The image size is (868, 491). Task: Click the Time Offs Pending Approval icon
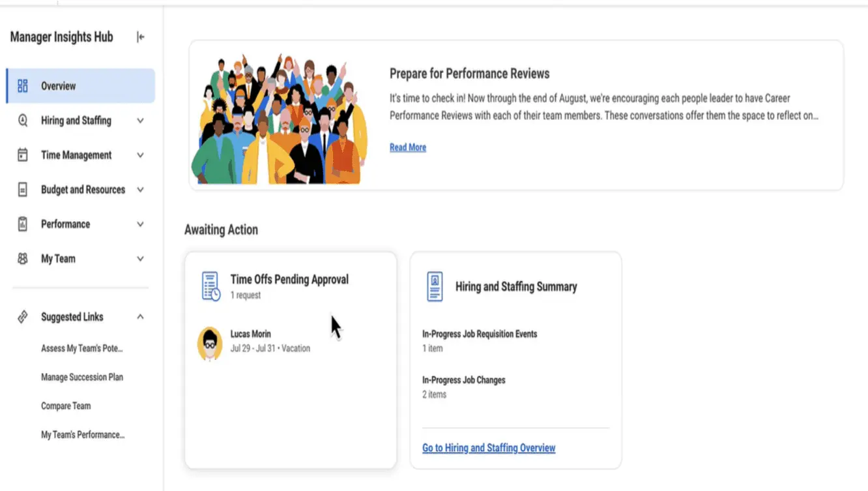pos(210,287)
